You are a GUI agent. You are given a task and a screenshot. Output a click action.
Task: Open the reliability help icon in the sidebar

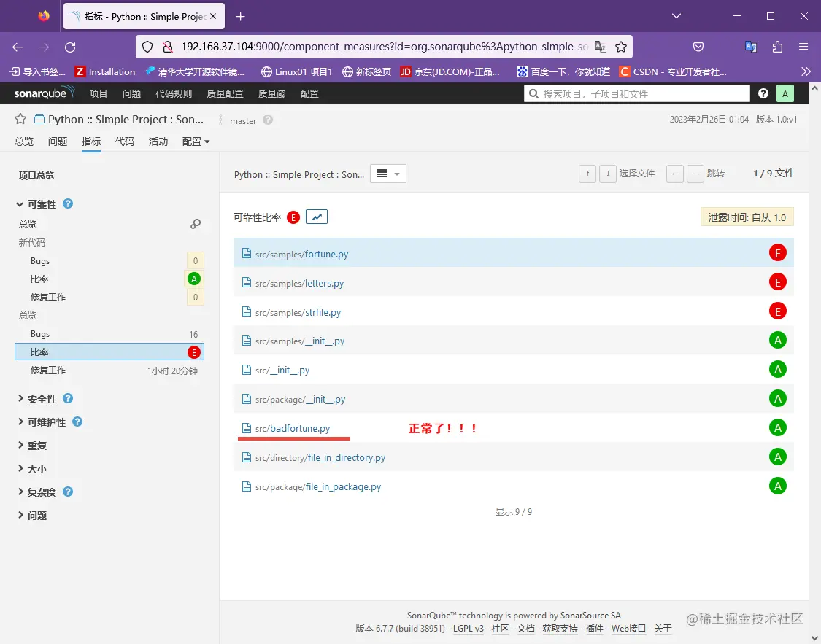click(x=68, y=203)
